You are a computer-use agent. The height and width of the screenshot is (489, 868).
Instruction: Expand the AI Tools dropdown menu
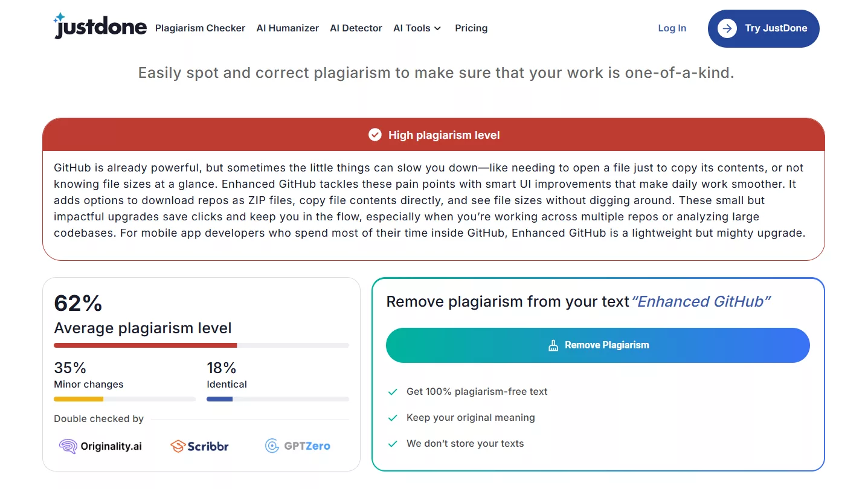click(x=417, y=28)
